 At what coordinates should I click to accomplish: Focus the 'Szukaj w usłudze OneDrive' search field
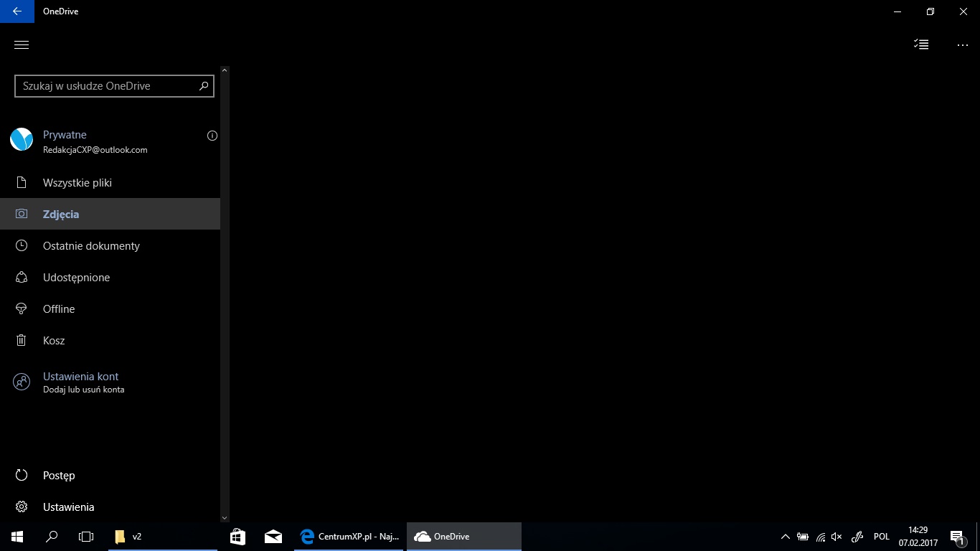[x=114, y=86]
